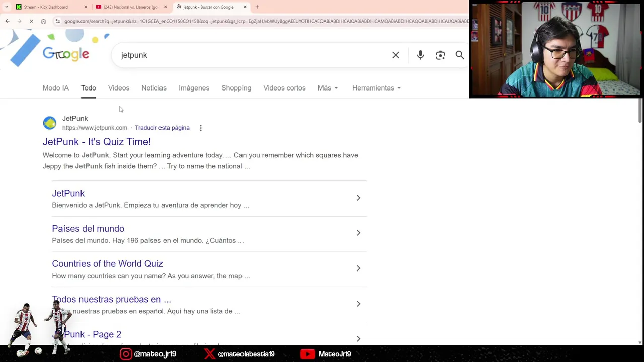Open Google Lens image search icon
Image resolution: width=644 pixels, height=362 pixels.
[x=440, y=55]
